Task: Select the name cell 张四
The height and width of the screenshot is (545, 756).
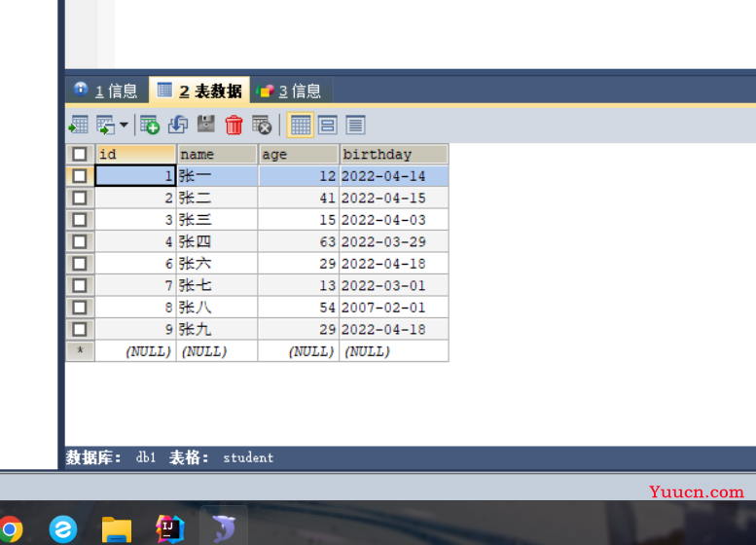Action: coord(217,241)
